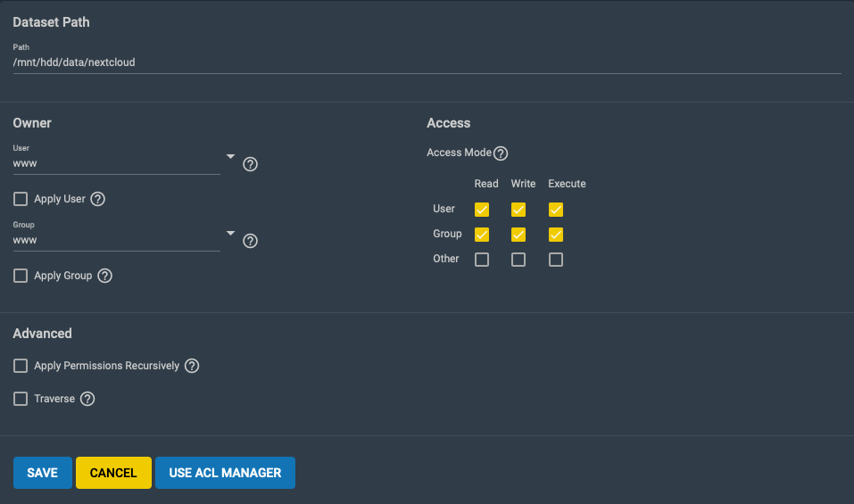Image resolution: width=854 pixels, height=504 pixels.
Task: Show help for Apply Permissions Recursively
Action: [192, 365]
